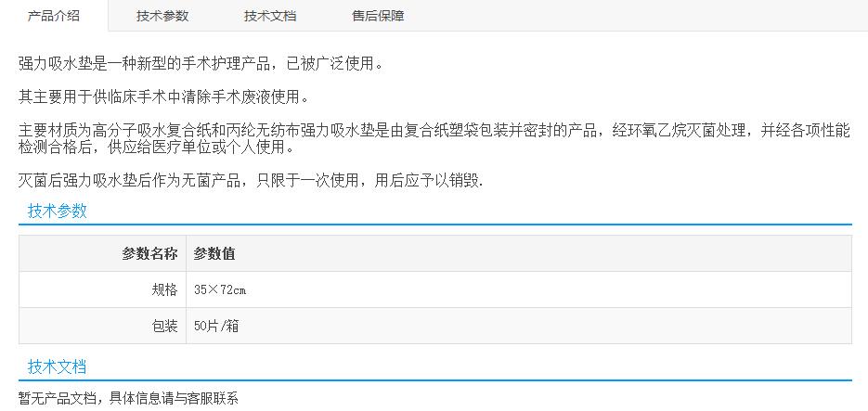
Task: Click the 参数值 table header
Action: click(x=214, y=253)
